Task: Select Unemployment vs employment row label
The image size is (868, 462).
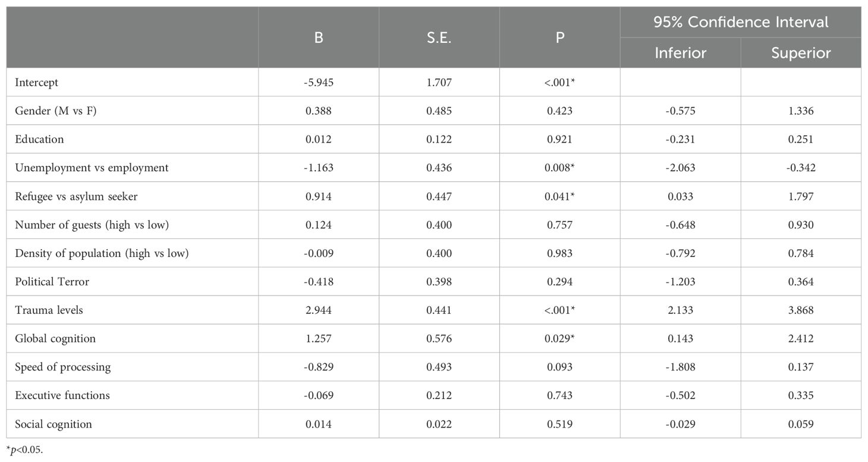Action: [x=92, y=168]
